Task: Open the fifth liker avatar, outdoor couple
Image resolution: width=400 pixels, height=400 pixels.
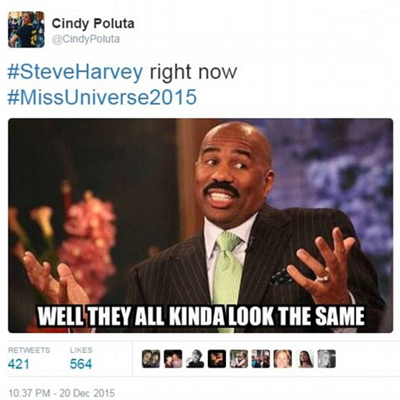Action: 239,359
